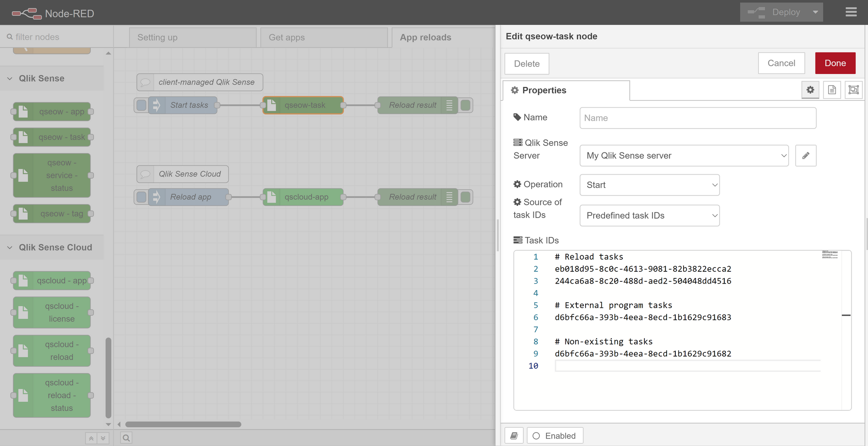Open the Qlik Sense Server dropdown
868x446 pixels.
click(684, 155)
